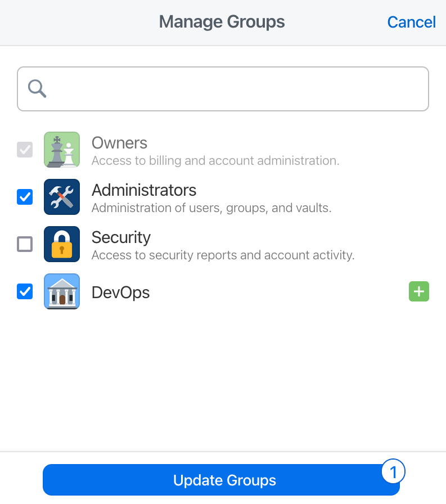Enable the Security group checkbox
Image resolution: width=446 pixels, height=504 pixels.
click(24, 244)
